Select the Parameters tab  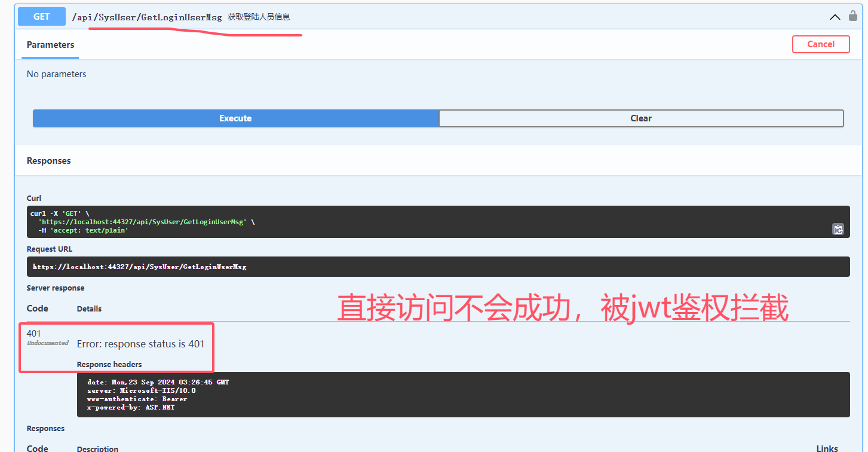pyautogui.click(x=50, y=45)
